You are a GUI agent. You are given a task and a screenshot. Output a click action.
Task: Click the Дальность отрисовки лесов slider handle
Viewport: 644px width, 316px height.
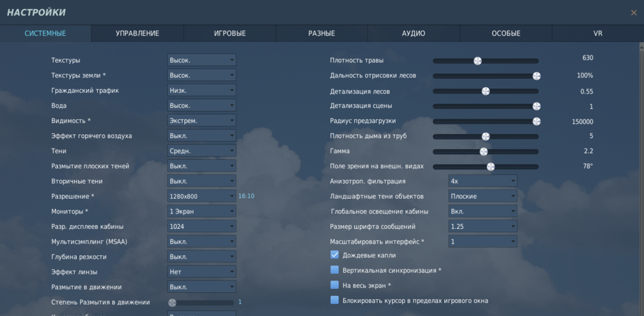pyautogui.click(x=536, y=76)
